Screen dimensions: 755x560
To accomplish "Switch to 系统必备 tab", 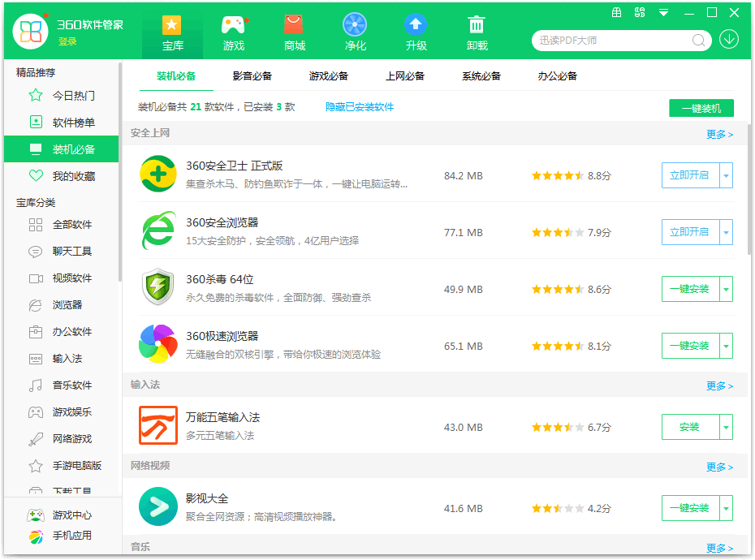I will pos(481,76).
